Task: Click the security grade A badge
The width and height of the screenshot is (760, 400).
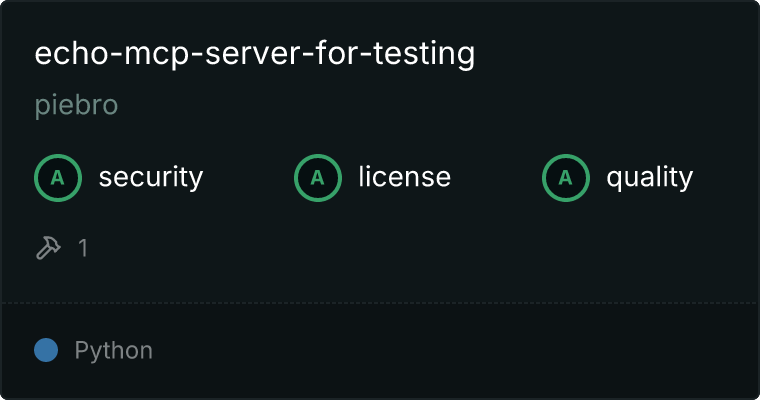Action: (x=58, y=178)
